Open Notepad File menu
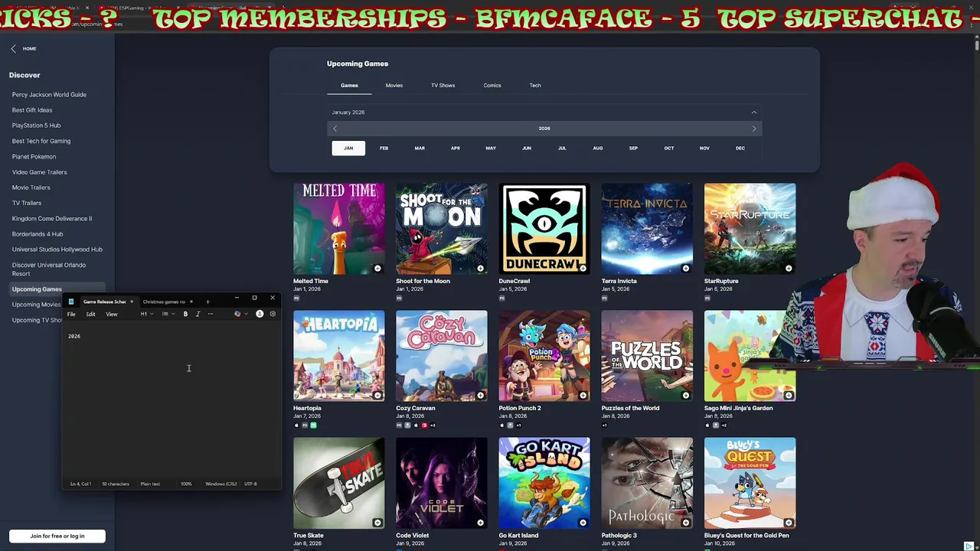Viewport: 980px width, 551px height. point(71,314)
